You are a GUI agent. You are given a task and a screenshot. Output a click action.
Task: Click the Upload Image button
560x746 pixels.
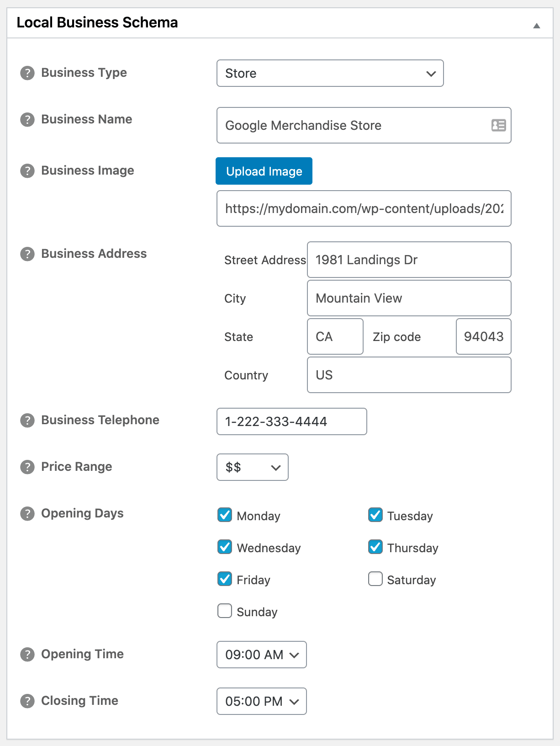(264, 171)
